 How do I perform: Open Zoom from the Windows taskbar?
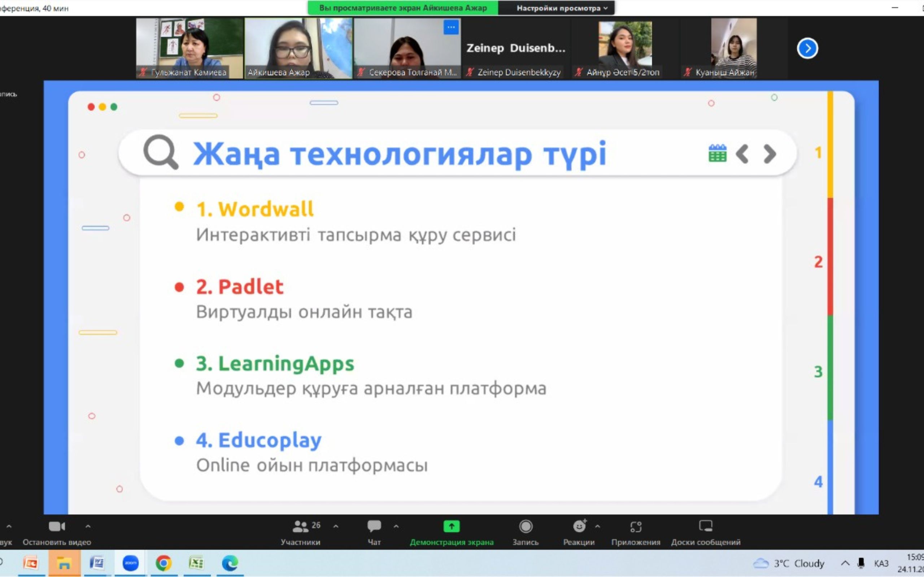click(131, 563)
